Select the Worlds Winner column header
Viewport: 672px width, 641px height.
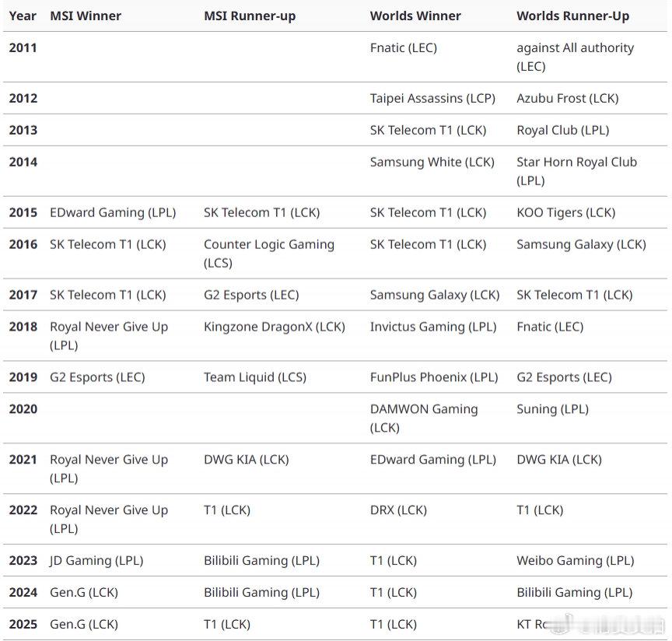415,16
